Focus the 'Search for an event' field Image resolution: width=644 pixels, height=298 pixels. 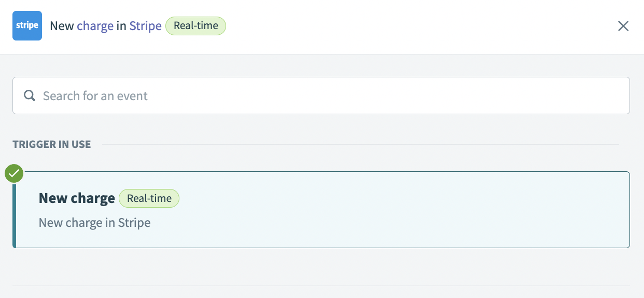point(332,96)
